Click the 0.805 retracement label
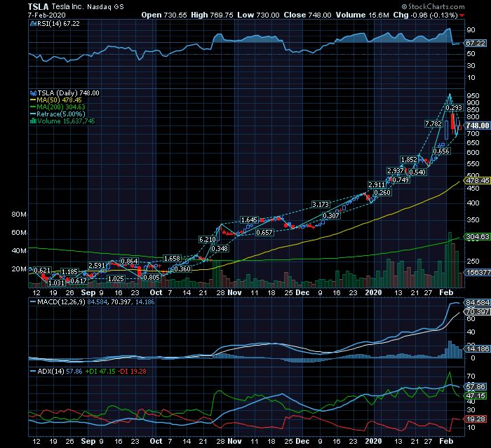491x448 pixels. point(152,278)
